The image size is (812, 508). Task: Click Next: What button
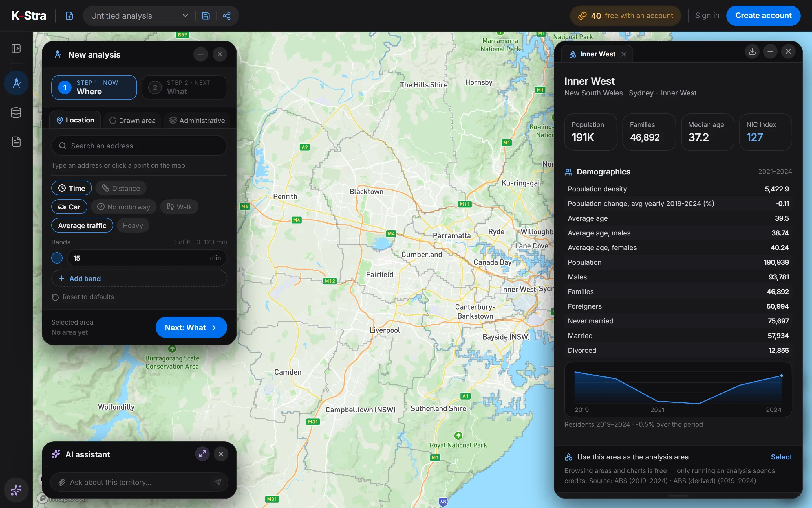pyautogui.click(x=191, y=328)
